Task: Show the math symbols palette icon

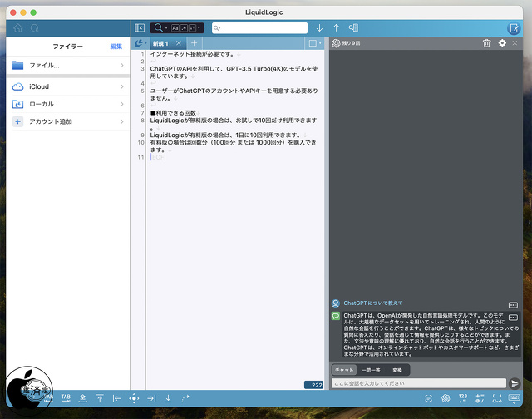Action: (480, 398)
